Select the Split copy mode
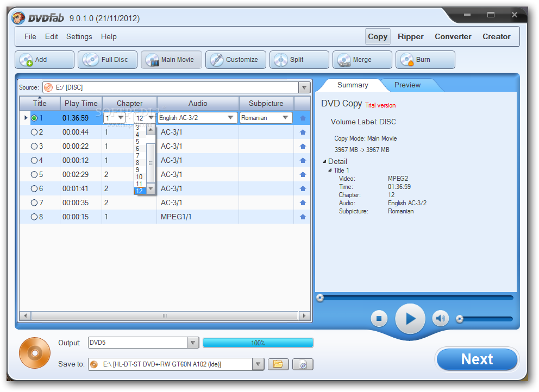This screenshot has height=392, width=539. pyautogui.click(x=299, y=60)
